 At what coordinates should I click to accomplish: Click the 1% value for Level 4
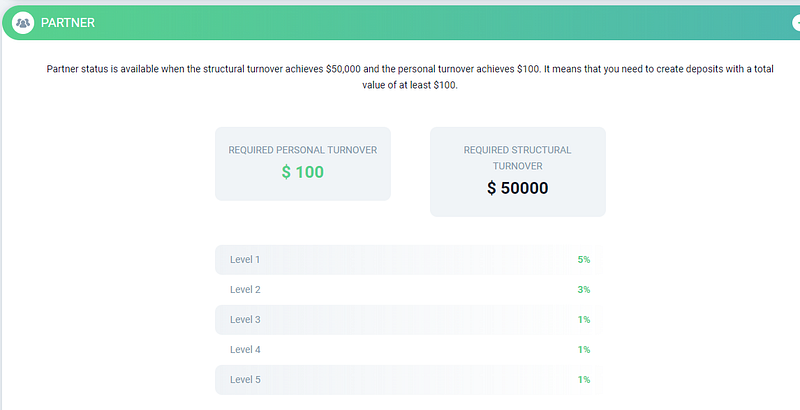[583, 350]
